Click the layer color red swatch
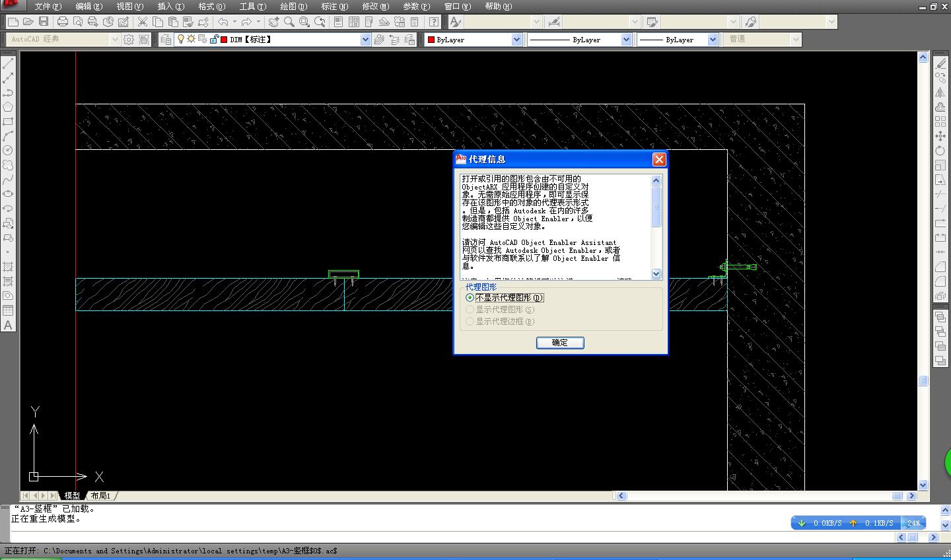The image size is (951, 560). click(x=224, y=40)
